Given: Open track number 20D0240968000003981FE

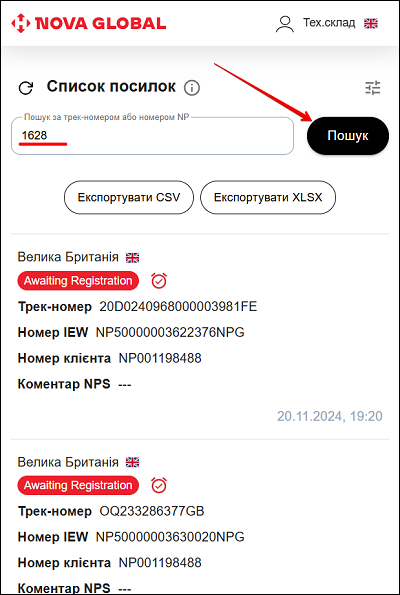Looking at the screenshot, I should (x=178, y=306).
